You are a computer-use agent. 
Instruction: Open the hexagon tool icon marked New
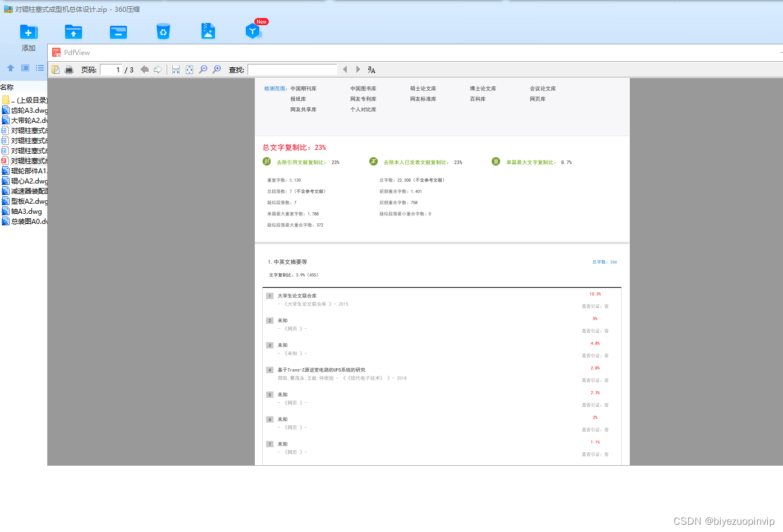(253, 31)
